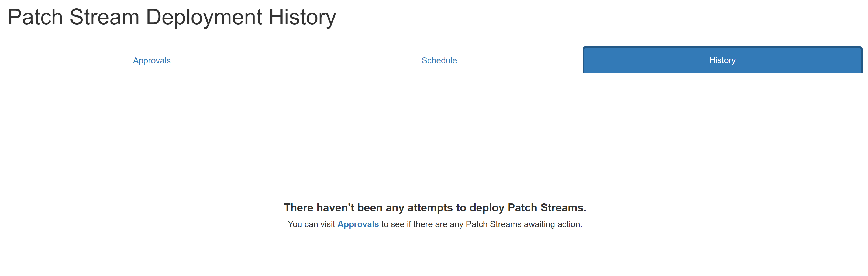Navigate to Approvals using the left tab
Screen dimensions: 868x276
pos(151,60)
